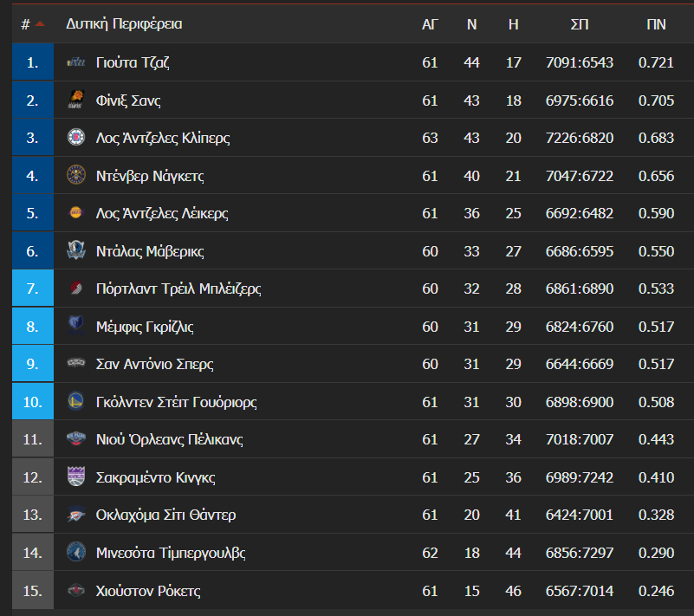Image resolution: width=694 pixels, height=616 pixels.
Task: Select the Δυτική Περιφέρεια column header
Action: 124,24
